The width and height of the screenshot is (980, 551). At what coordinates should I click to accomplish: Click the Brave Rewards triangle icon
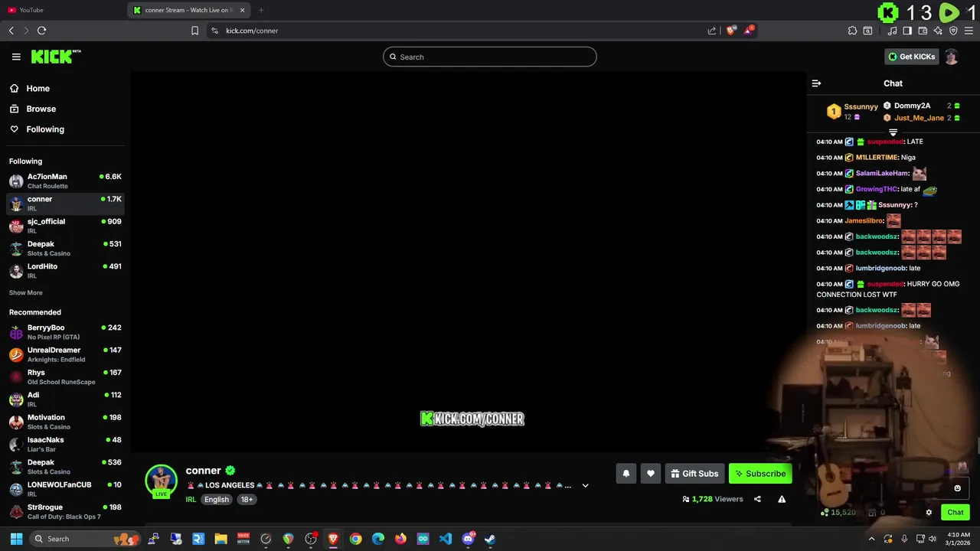[x=749, y=31]
